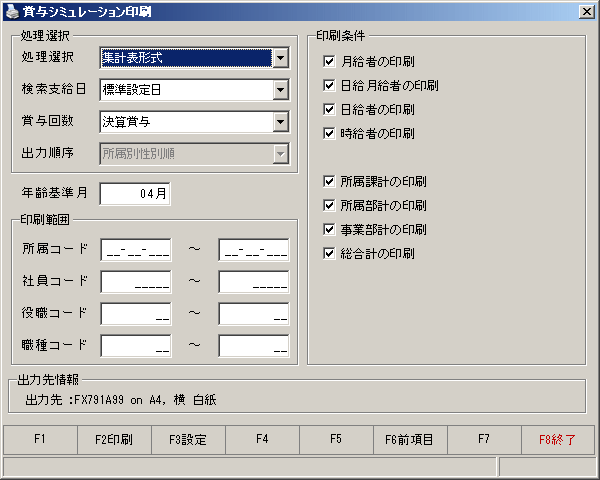600x480 pixels.
Task: Toggle 時給者の印刷 checkbox
Action: point(329,134)
